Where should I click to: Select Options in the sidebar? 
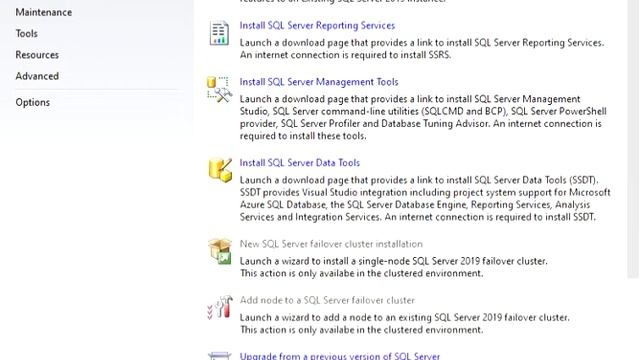click(33, 102)
